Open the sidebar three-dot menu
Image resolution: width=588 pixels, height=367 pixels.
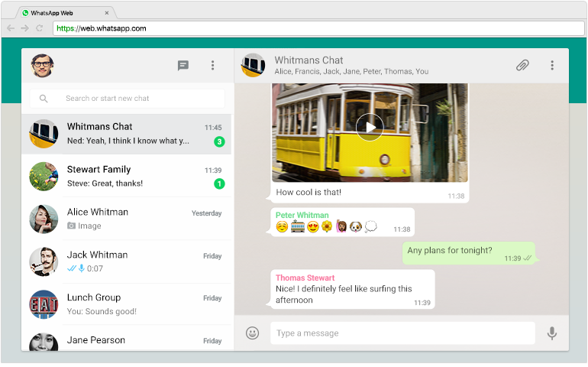point(213,66)
